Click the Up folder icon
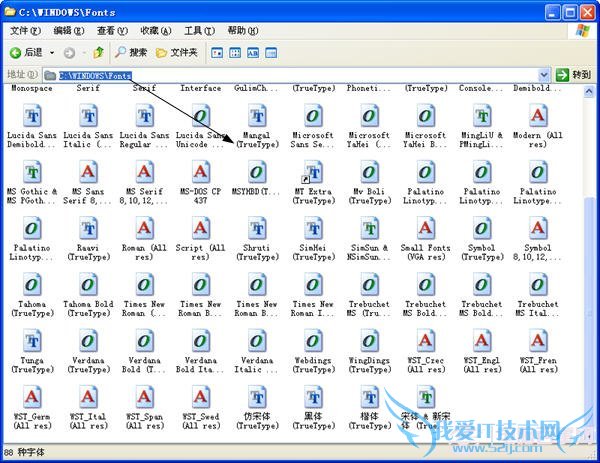 (98, 52)
